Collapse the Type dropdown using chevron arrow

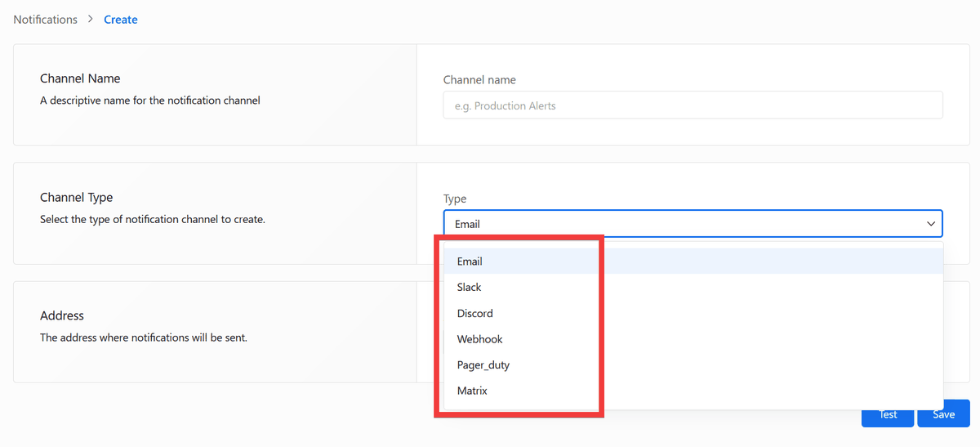coord(930,224)
